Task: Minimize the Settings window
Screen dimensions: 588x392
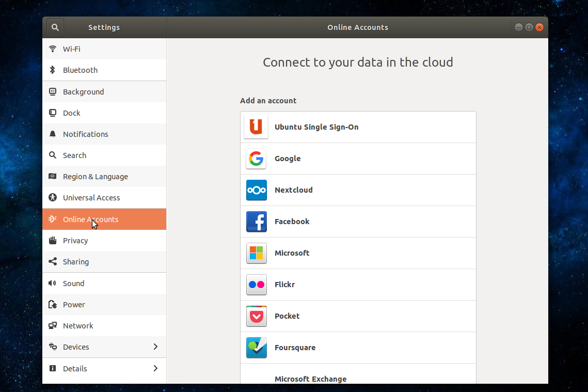Action: pyautogui.click(x=519, y=27)
